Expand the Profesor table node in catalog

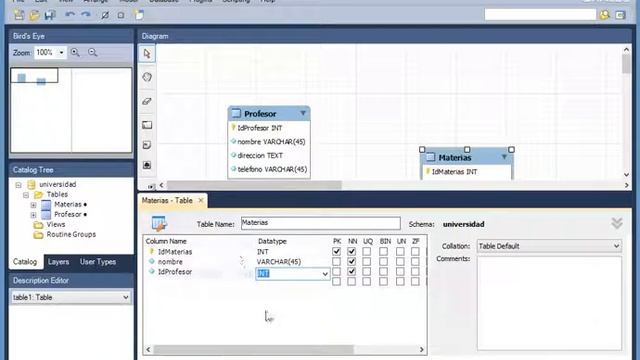point(33,215)
